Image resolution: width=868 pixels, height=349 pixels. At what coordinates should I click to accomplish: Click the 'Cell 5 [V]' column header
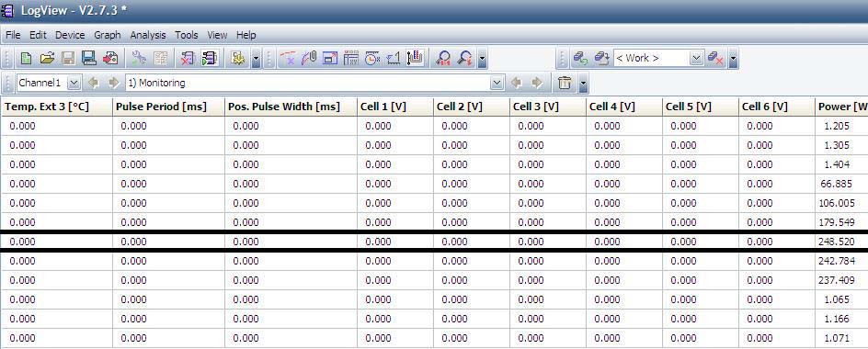701,107
